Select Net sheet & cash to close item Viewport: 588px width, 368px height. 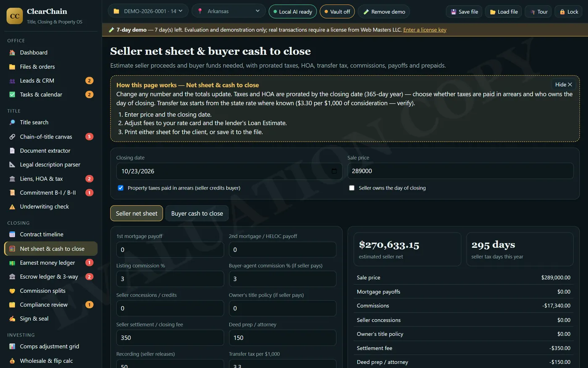pyautogui.click(x=51, y=249)
